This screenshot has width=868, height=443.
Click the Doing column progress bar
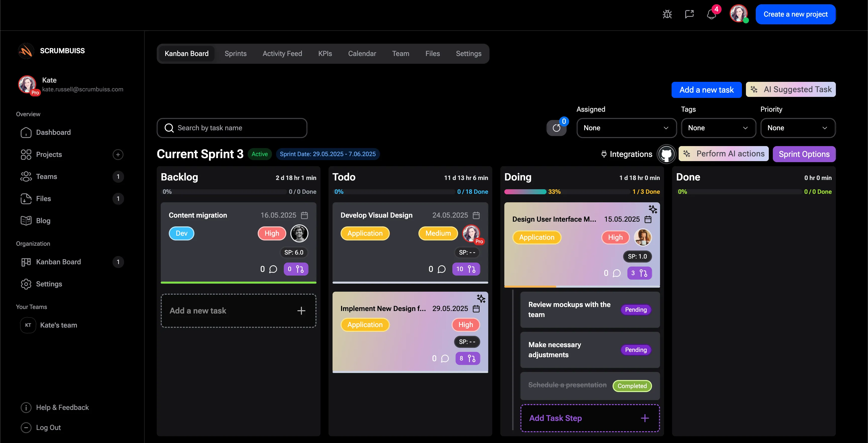coord(567,192)
